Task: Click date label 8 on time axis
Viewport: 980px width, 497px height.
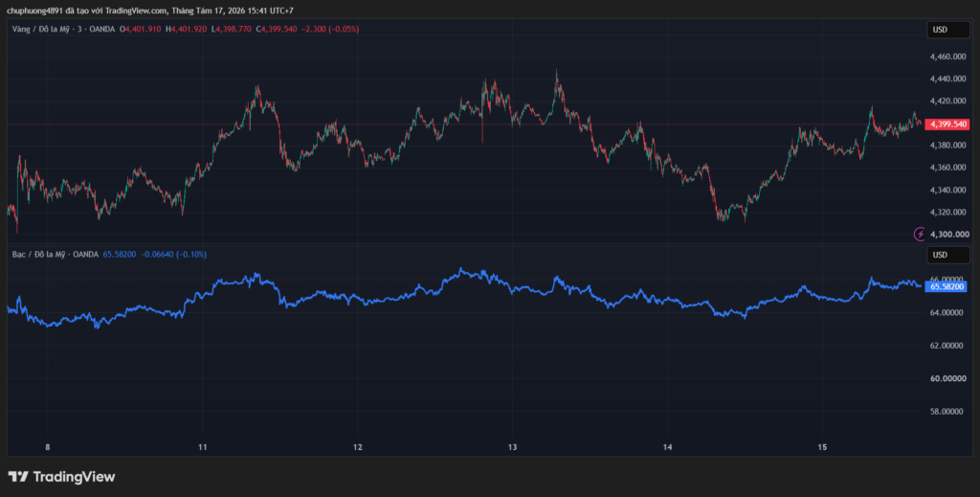Action: (x=48, y=447)
